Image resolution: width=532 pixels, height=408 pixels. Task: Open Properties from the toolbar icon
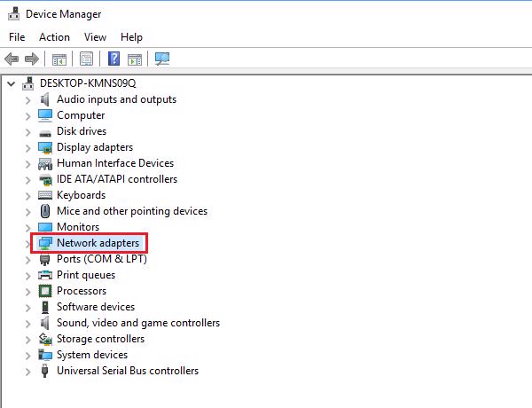(87, 59)
